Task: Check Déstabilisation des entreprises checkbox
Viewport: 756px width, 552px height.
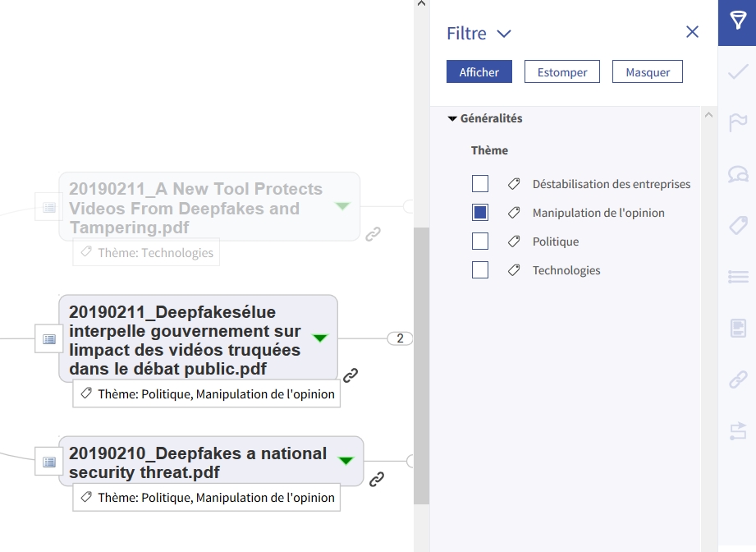Action: (x=480, y=184)
